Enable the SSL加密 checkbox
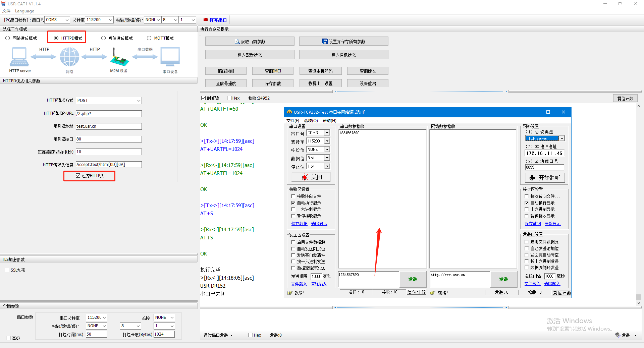This screenshot has width=644, height=348. [7, 270]
